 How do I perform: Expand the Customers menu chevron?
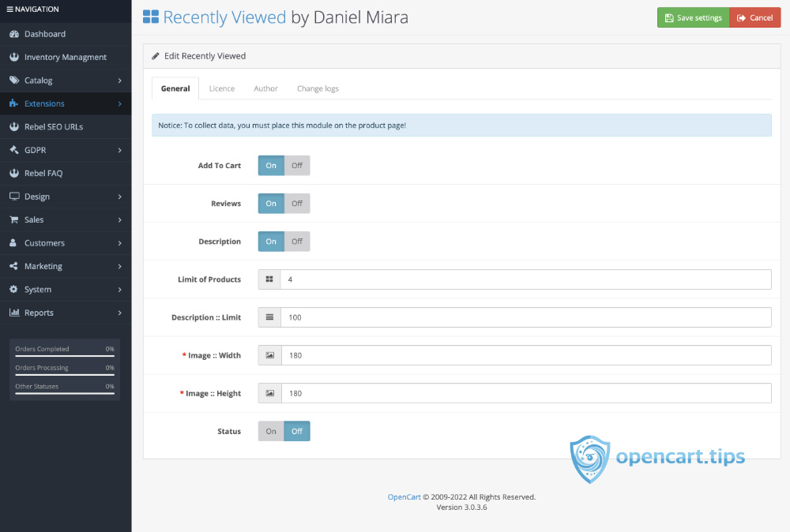pyautogui.click(x=120, y=243)
